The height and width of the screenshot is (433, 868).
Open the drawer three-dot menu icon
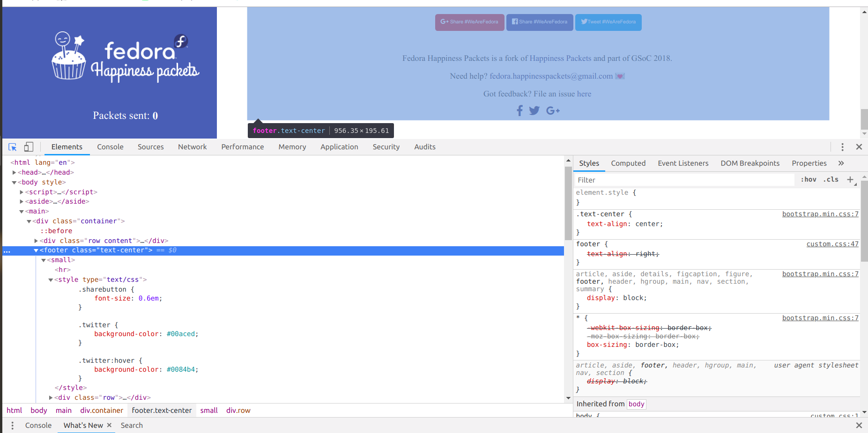click(12, 426)
